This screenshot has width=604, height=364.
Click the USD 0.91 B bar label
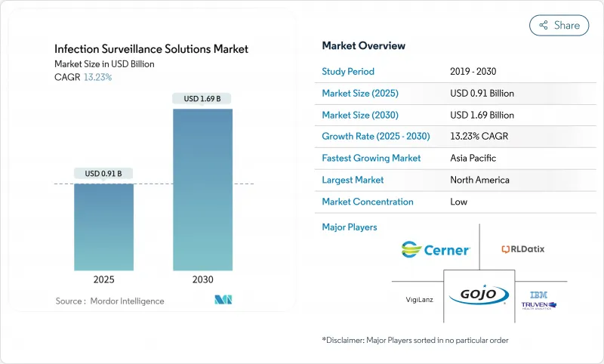(x=103, y=174)
